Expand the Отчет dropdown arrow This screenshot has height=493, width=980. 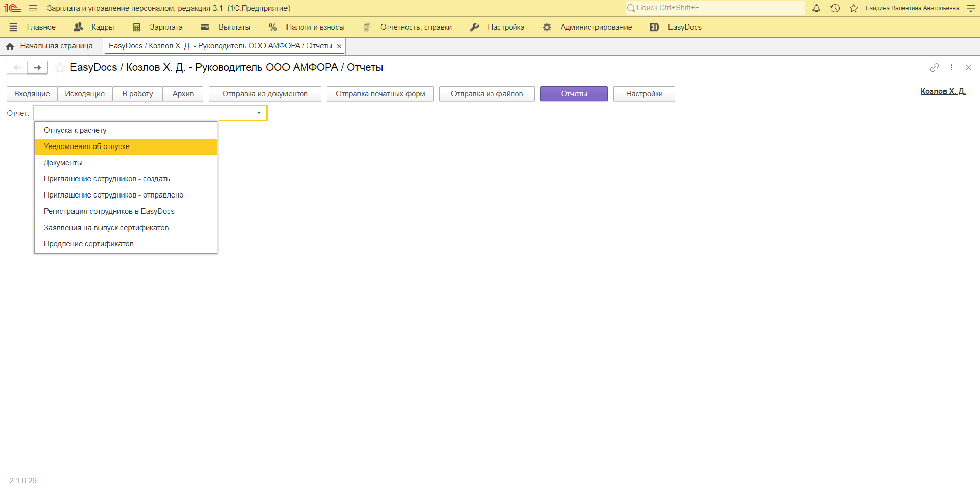click(x=259, y=113)
